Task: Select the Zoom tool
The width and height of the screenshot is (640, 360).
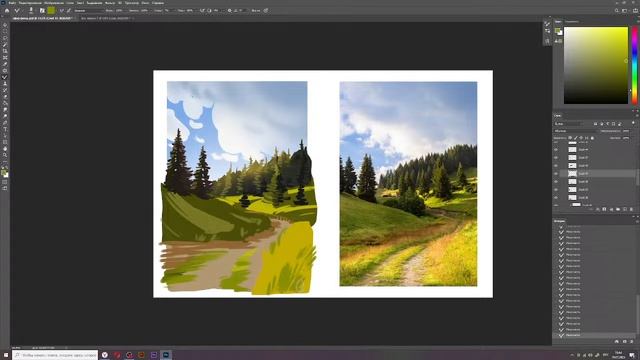Action: [x=5, y=155]
